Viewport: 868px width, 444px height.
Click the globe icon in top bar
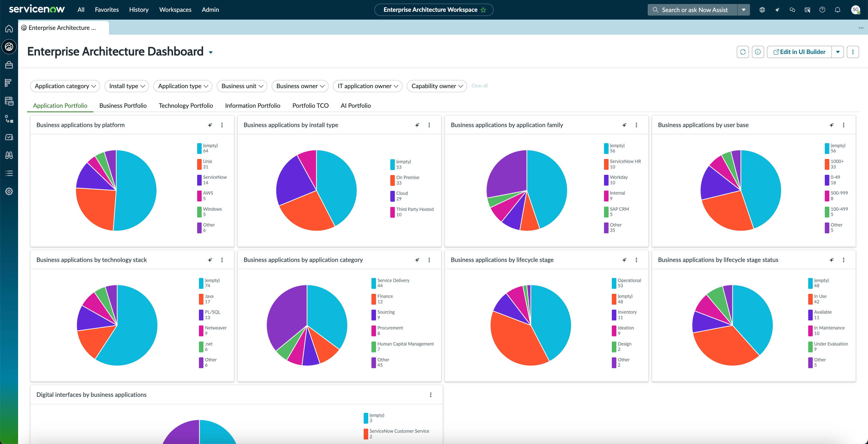(x=762, y=10)
